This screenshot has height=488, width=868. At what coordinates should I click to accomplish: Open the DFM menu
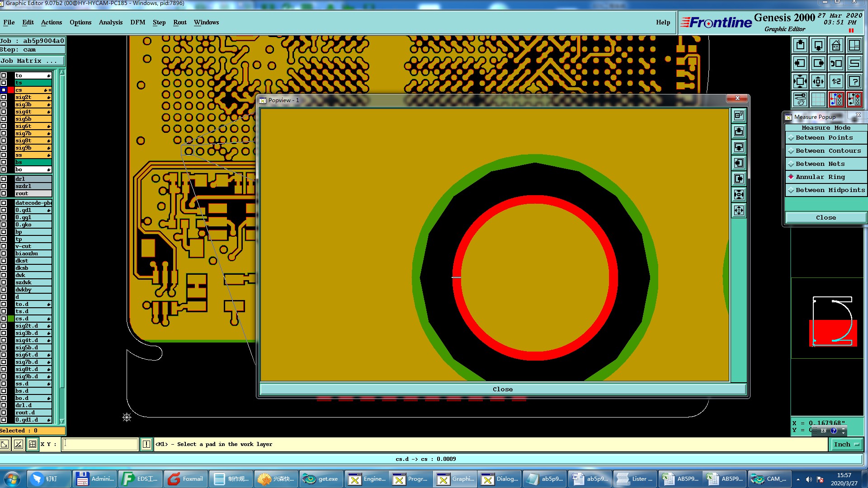click(x=138, y=23)
